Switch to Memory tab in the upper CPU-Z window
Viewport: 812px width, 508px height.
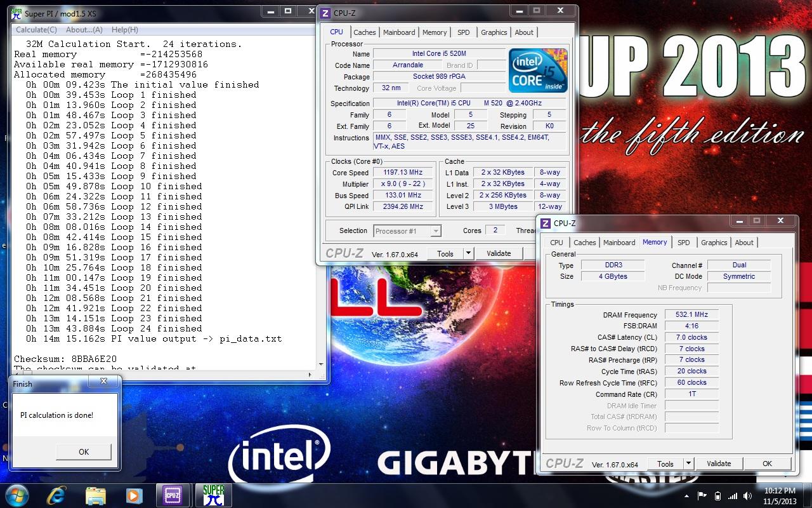435,32
